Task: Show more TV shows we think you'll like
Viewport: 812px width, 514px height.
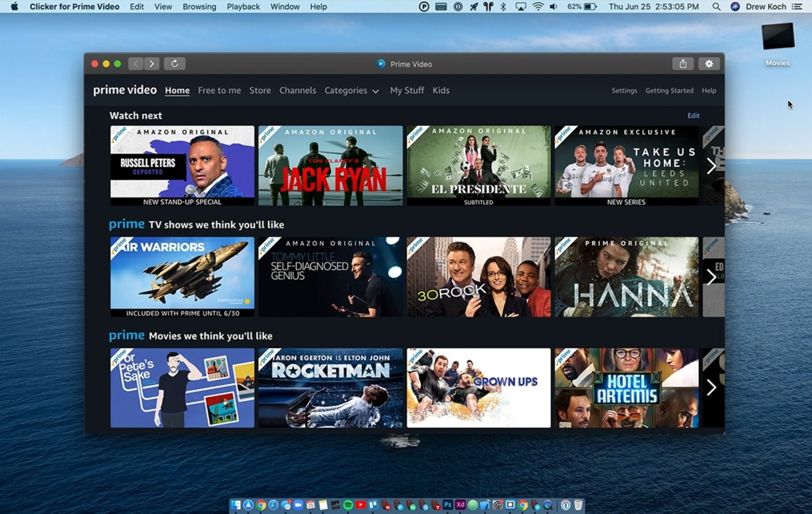Action: 711,277
